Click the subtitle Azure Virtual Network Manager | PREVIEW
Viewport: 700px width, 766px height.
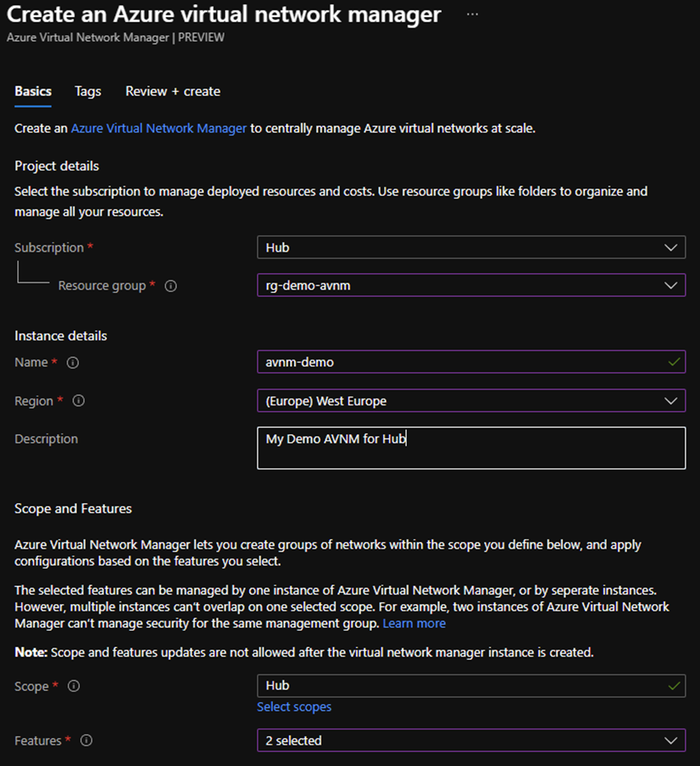point(116,38)
